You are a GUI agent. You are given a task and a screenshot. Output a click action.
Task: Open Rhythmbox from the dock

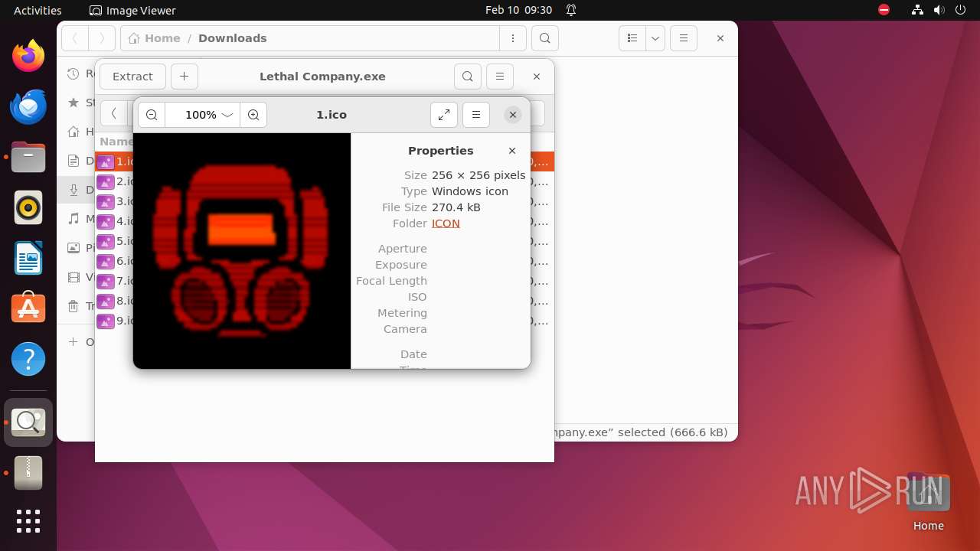28,207
